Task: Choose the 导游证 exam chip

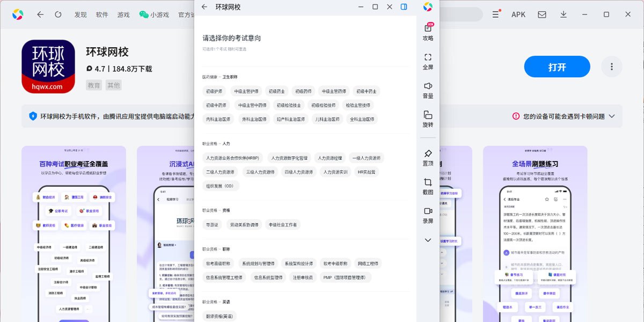Action: pyautogui.click(x=212, y=224)
